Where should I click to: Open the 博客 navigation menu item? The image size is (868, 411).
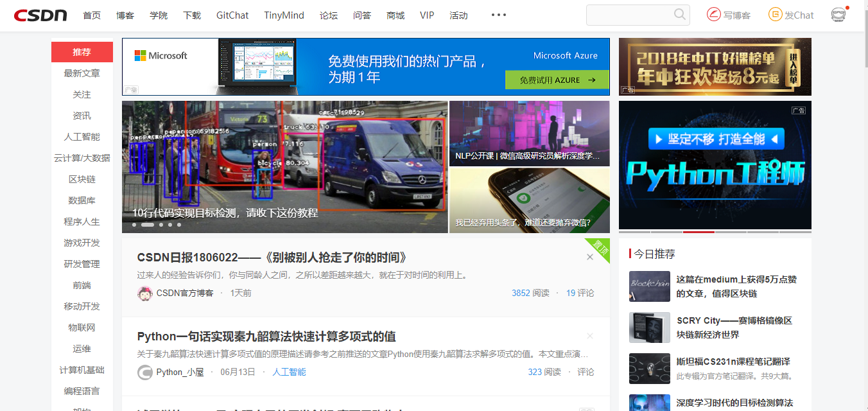click(x=125, y=15)
